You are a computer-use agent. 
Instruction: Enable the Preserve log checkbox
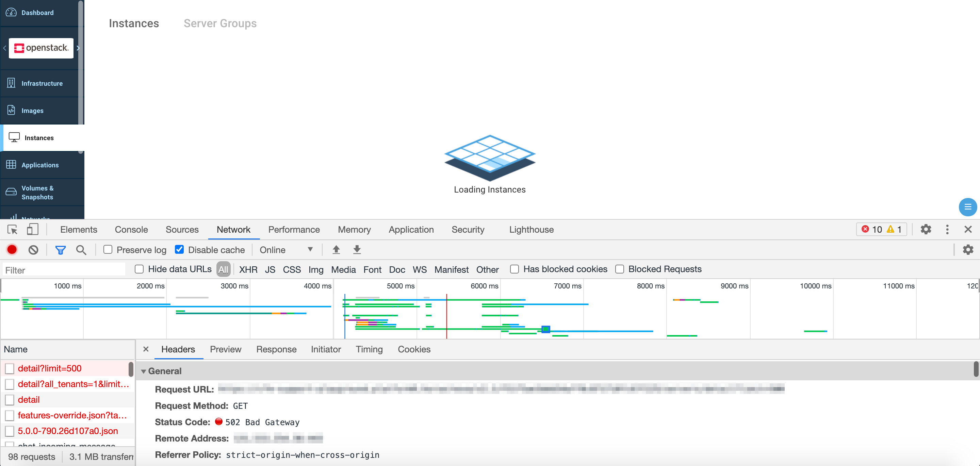click(x=108, y=250)
